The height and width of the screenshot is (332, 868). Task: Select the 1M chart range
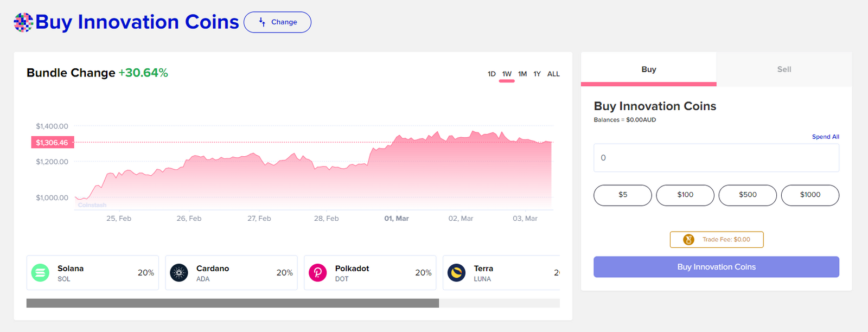coord(522,74)
